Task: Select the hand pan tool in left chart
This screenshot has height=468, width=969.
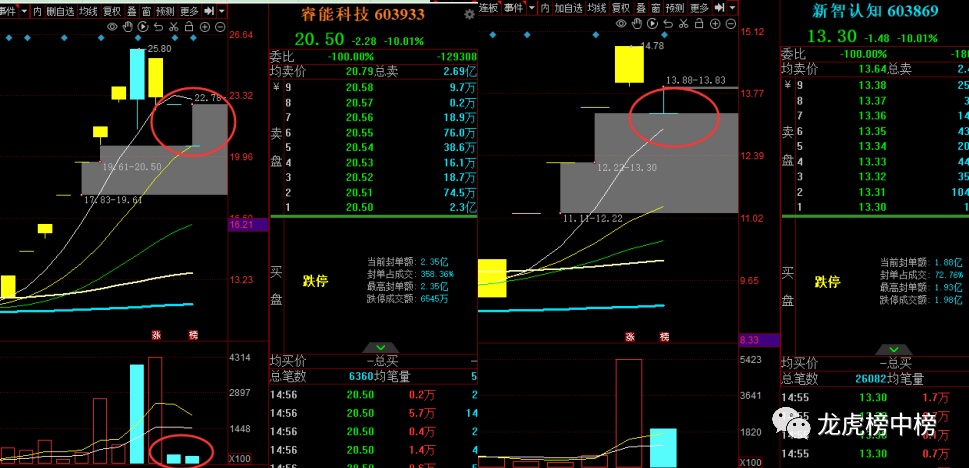Action: coord(127,25)
